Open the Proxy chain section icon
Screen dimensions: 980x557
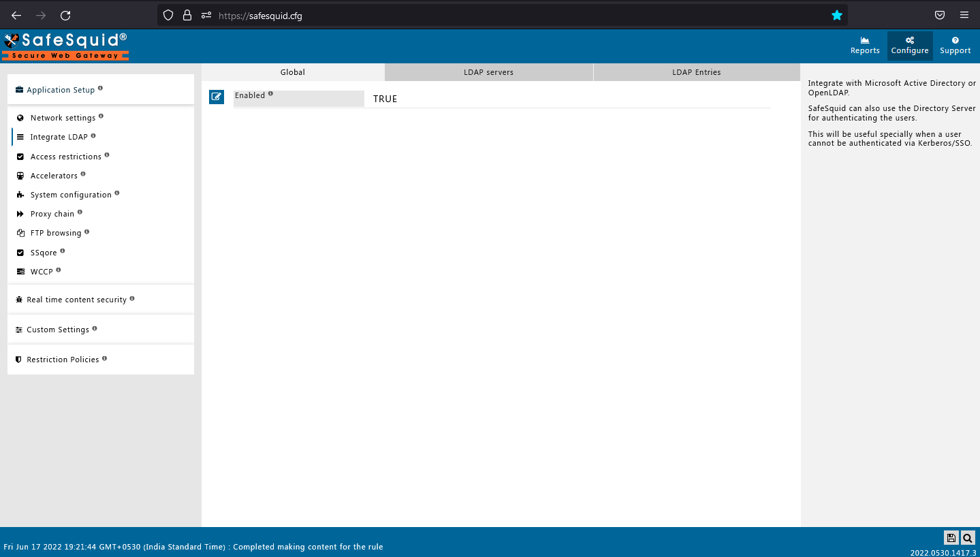pos(20,213)
